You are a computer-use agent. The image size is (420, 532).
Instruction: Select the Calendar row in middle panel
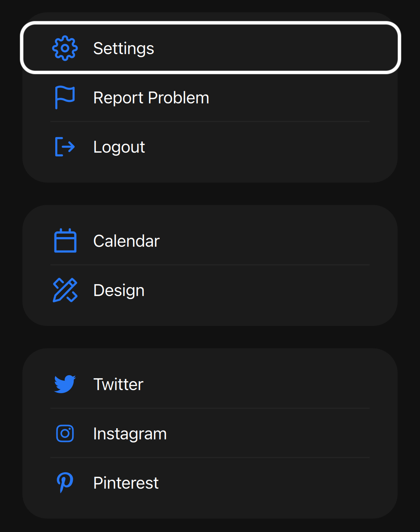pos(210,241)
